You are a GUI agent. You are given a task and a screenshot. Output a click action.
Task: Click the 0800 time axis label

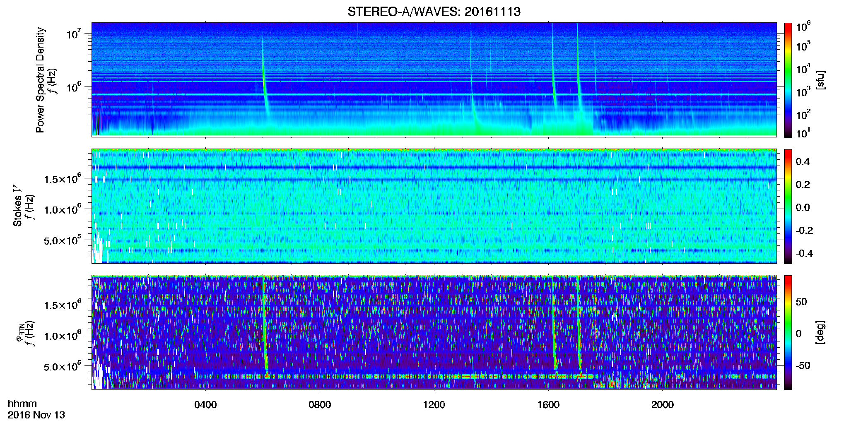[320, 404]
